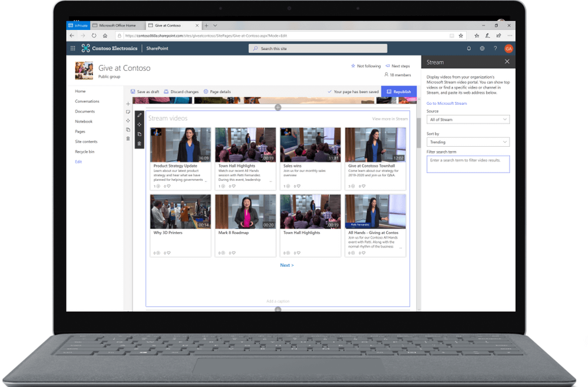Click the move web part icon

click(140, 124)
